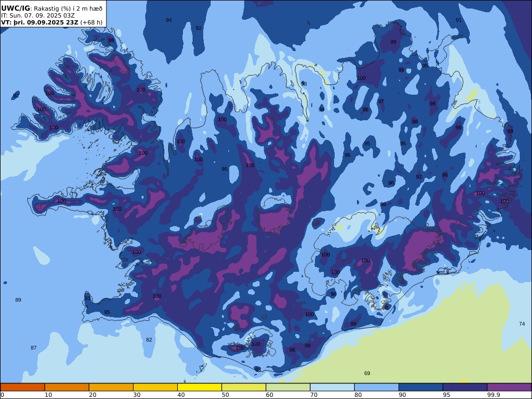Pick the pale yellow 50–60 legend swatch
The width and height of the screenshot is (532, 399).
244,387
